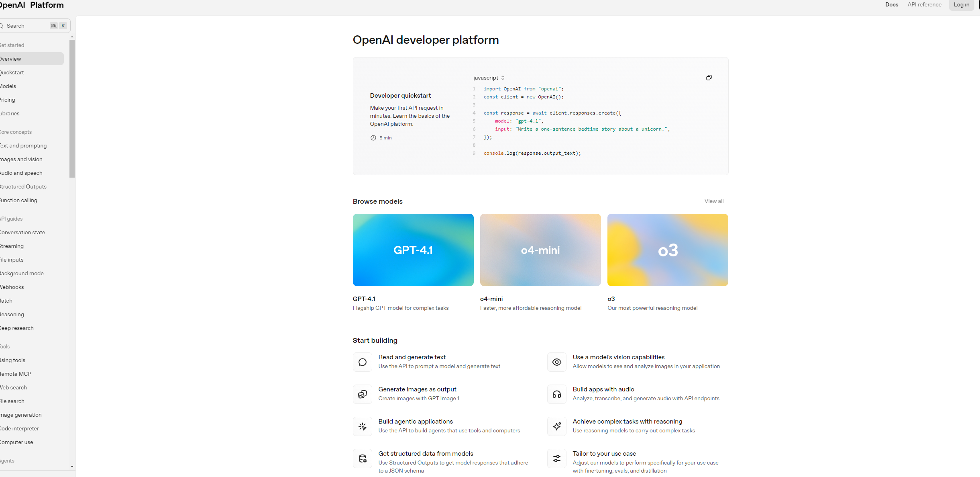This screenshot has width=980, height=477.
Task: Click the images icon for Generate images as output
Action: pyautogui.click(x=363, y=394)
